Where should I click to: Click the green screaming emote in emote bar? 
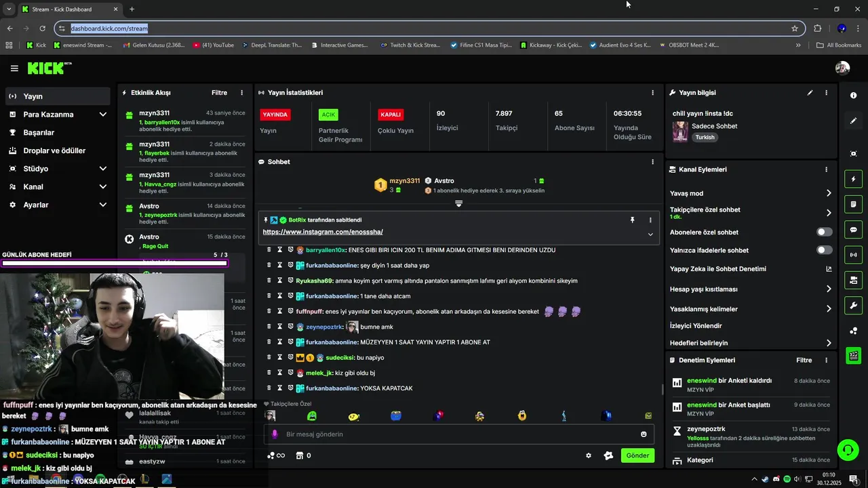point(311,415)
